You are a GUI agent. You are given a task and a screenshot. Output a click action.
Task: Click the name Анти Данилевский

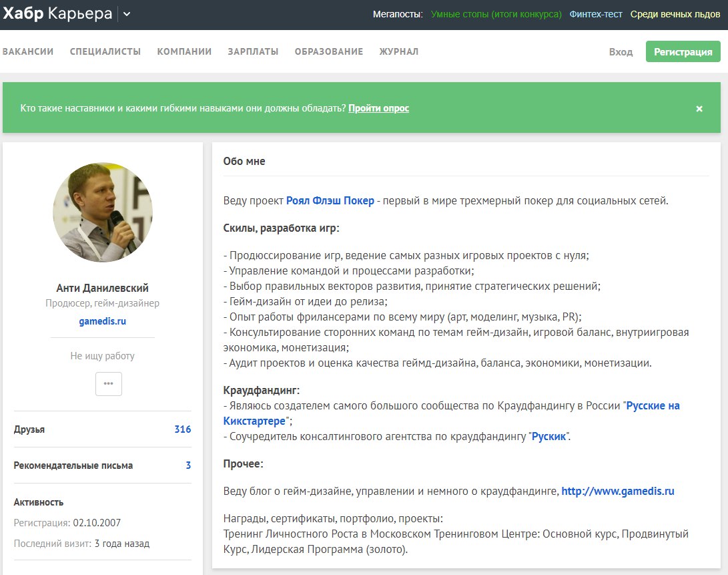(103, 289)
